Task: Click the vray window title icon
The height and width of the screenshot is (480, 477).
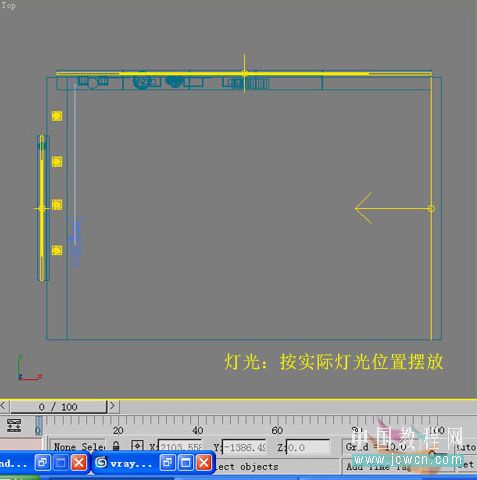Action: 101,463
